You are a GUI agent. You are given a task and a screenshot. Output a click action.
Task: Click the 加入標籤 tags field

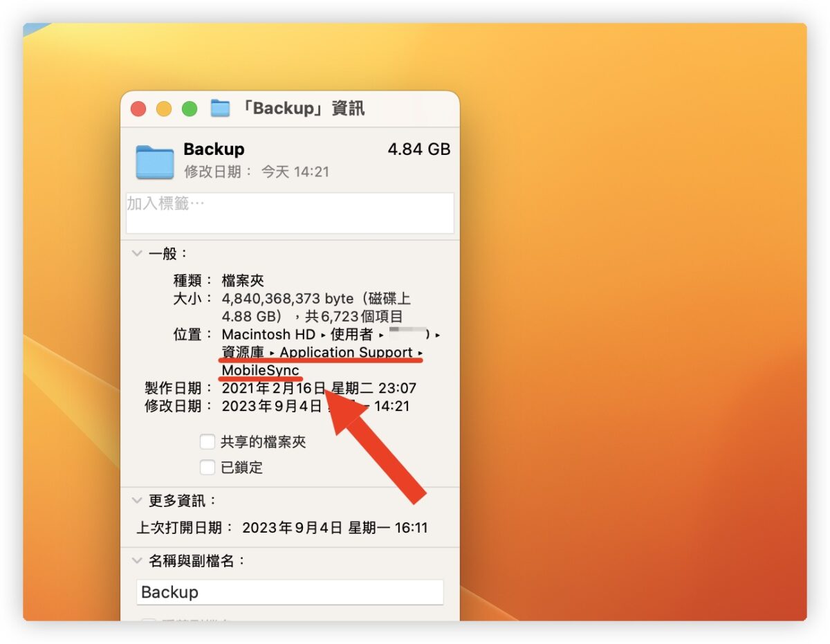[x=290, y=213]
